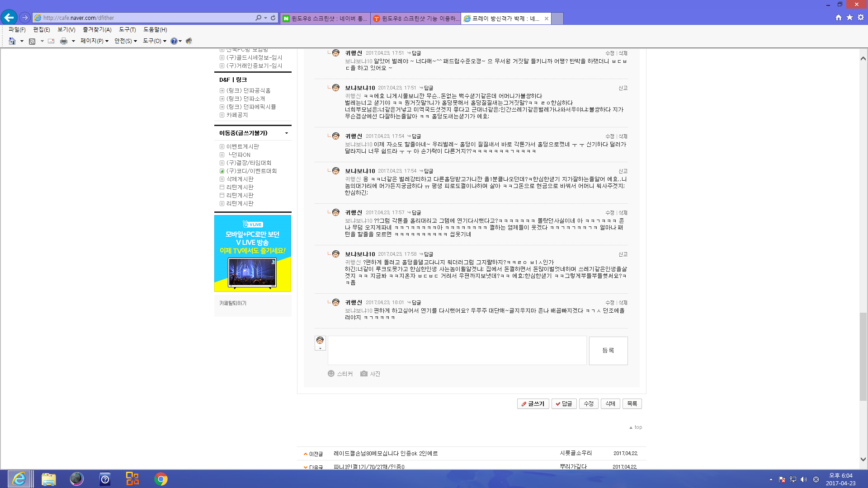Click inside the comment text box
Screen dimensions: 868x488
(x=457, y=351)
